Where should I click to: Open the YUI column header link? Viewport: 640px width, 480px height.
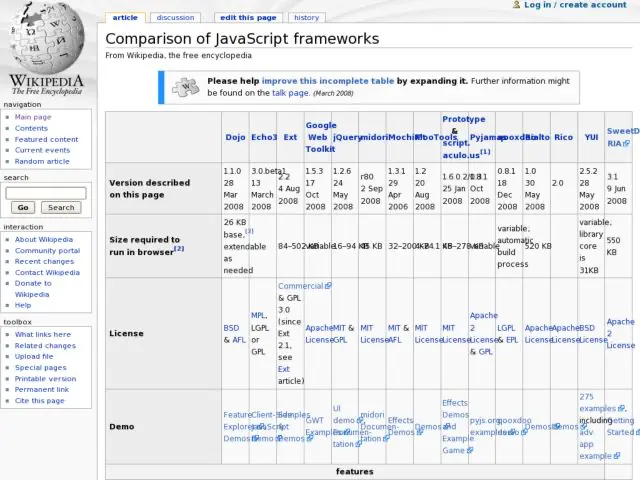[591, 137]
